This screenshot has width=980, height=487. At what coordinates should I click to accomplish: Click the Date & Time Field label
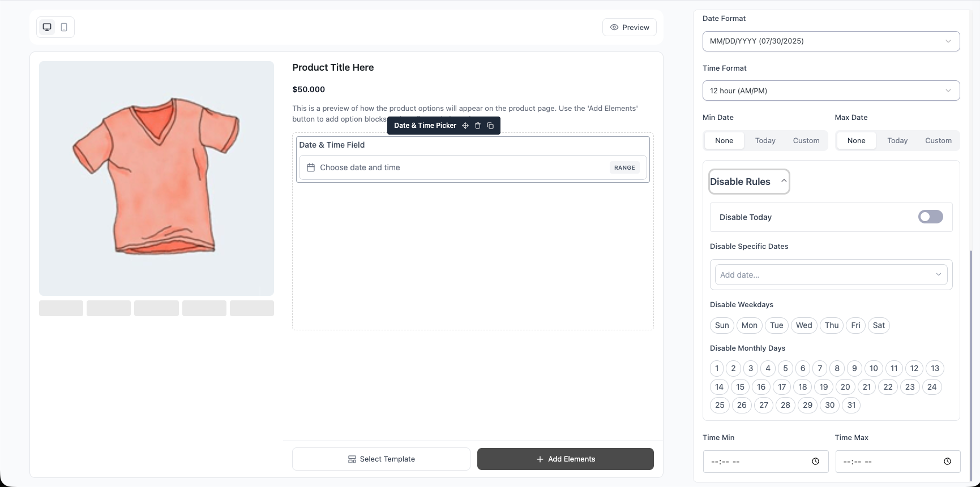332,145
